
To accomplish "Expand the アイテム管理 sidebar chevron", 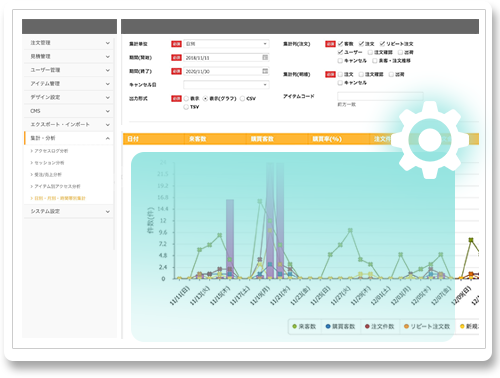I will coord(108,84).
